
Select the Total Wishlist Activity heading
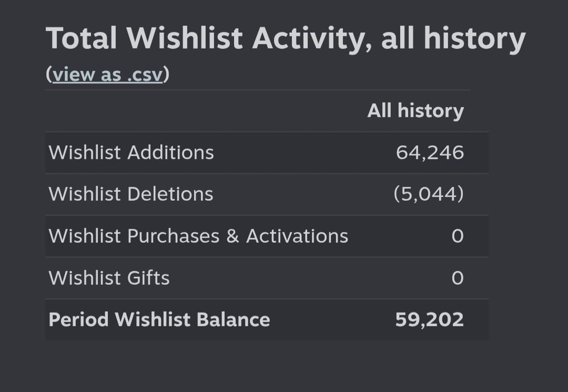click(286, 37)
